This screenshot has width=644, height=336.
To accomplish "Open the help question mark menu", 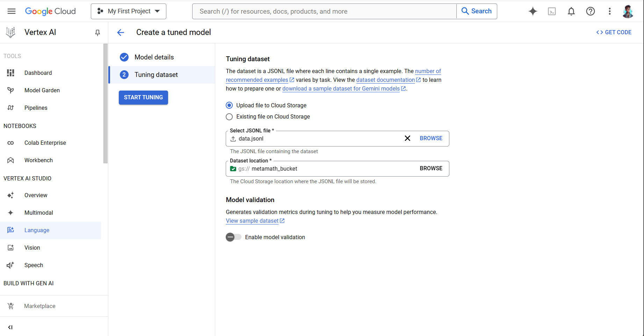I will click(590, 11).
